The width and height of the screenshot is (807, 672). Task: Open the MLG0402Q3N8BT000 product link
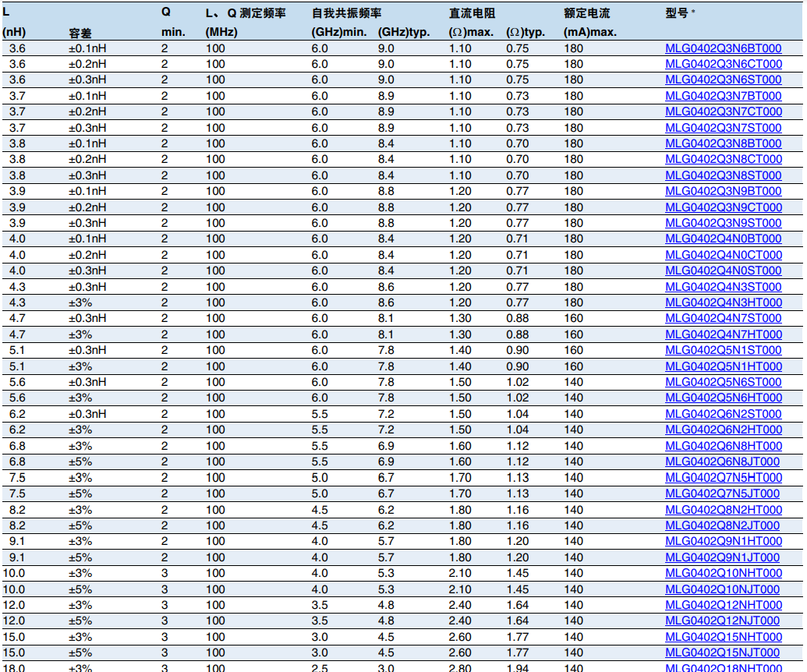[723, 143]
